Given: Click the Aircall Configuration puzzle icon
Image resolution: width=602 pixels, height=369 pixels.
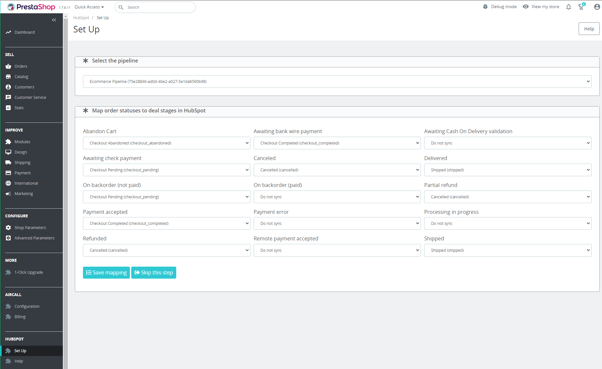Looking at the screenshot, I should coord(8,306).
